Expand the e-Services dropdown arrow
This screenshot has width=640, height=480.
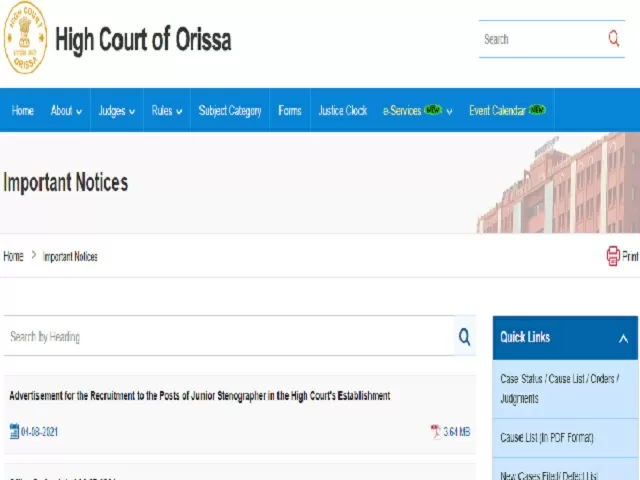coord(449,111)
